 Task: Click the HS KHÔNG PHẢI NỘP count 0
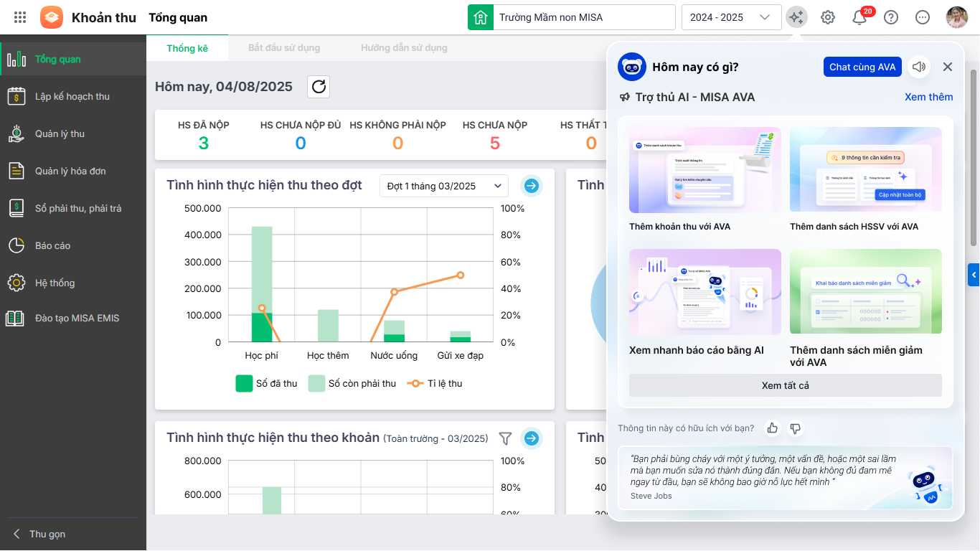(397, 143)
